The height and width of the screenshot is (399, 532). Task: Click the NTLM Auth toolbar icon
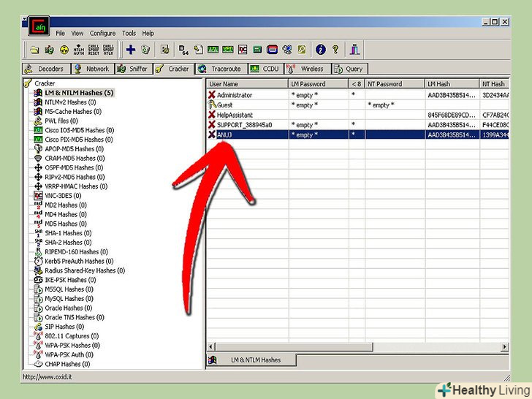[79, 50]
